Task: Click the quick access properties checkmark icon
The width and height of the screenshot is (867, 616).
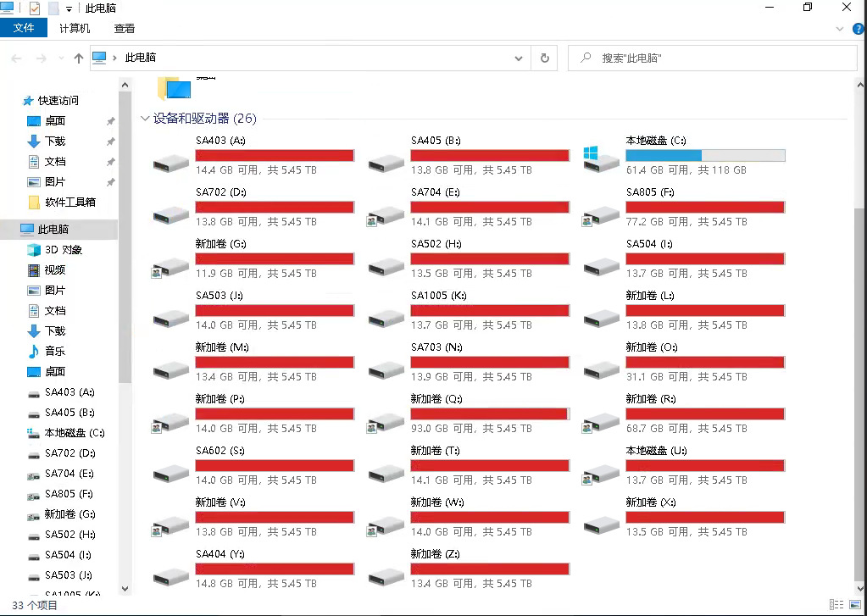Action: point(34,8)
